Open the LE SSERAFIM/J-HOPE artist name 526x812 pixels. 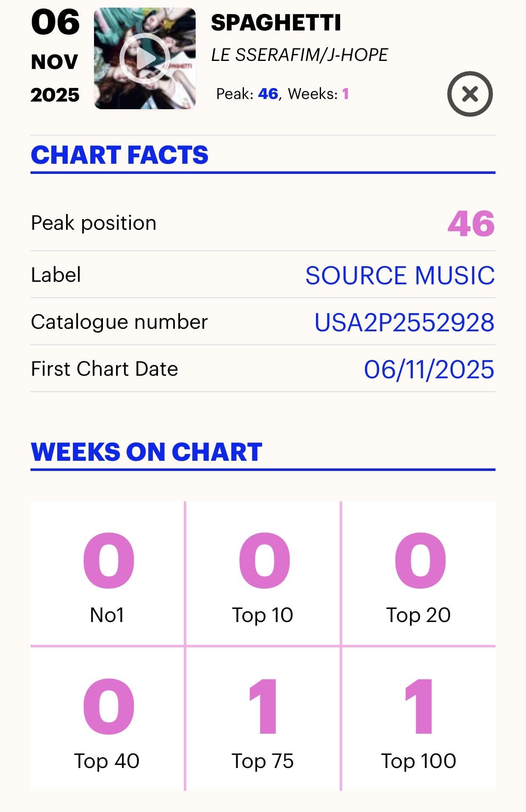point(299,55)
